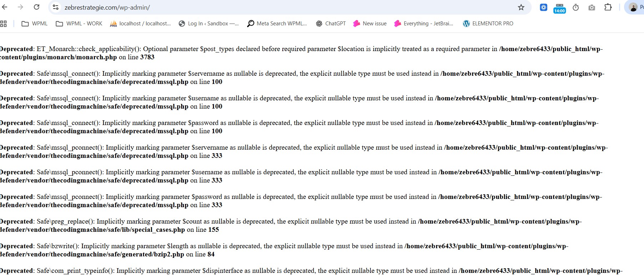Open the Log In Sandbox bookmark
This screenshot has height=275, width=644.
209,24
